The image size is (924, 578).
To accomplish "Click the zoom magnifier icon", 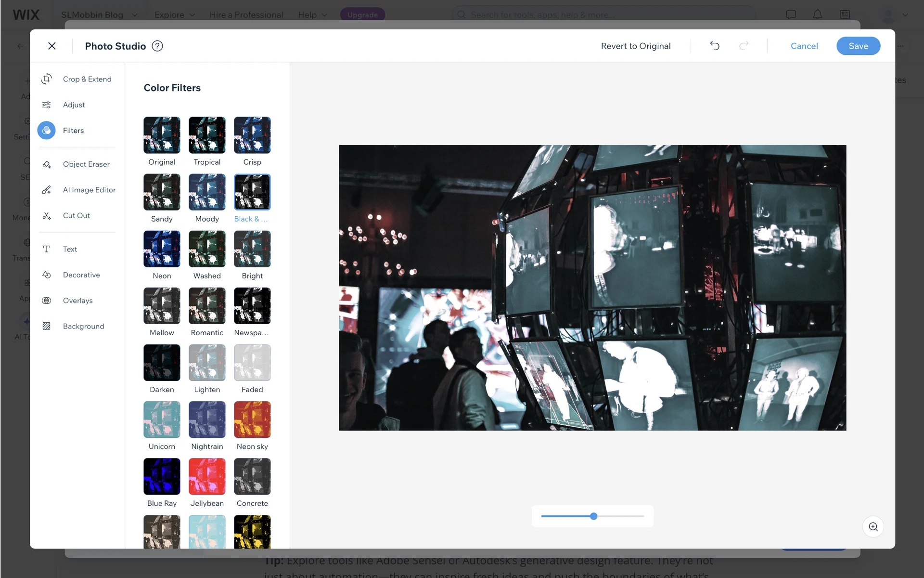I will [x=873, y=526].
